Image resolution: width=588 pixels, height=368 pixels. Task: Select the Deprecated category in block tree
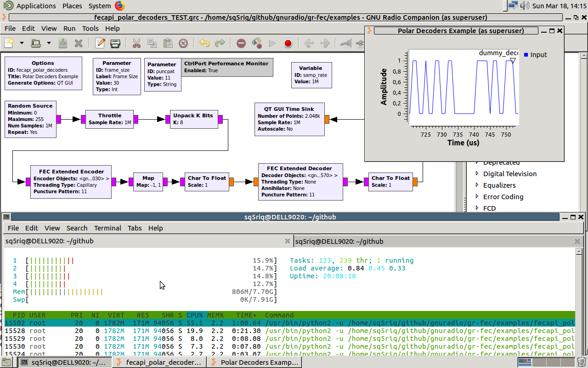pos(502,163)
